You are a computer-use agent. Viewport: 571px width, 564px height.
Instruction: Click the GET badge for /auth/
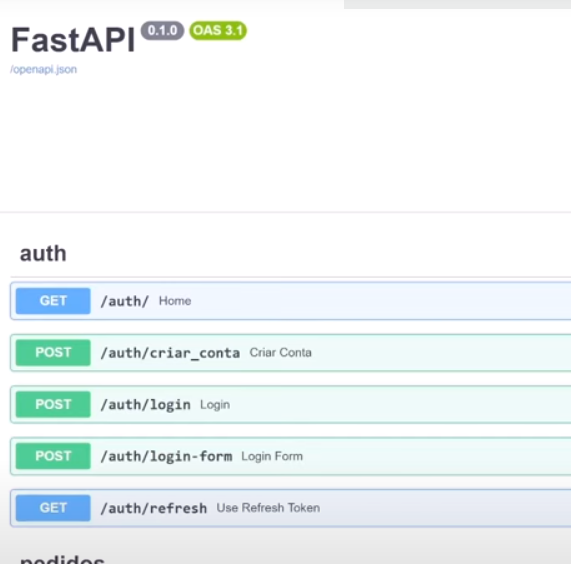pyautogui.click(x=53, y=301)
